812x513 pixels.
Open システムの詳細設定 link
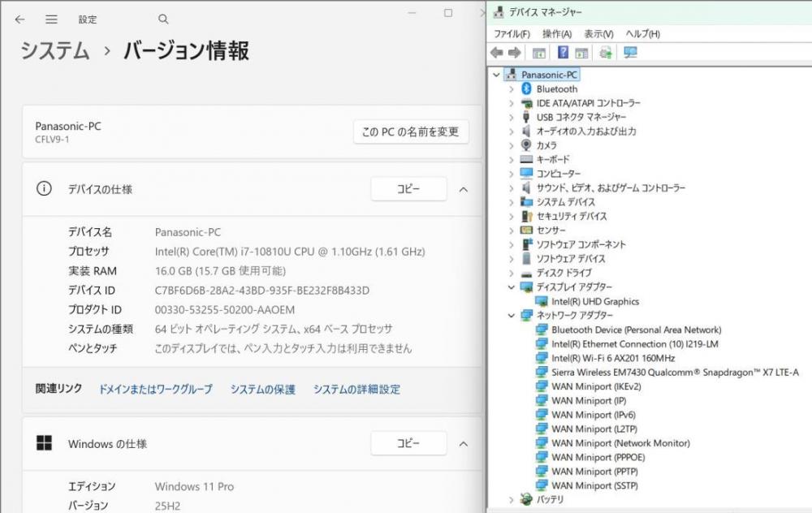coord(356,390)
